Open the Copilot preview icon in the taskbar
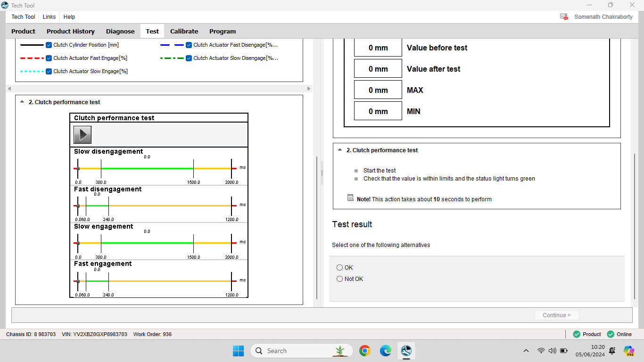Viewport: 644px width, 362px height. click(x=629, y=351)
